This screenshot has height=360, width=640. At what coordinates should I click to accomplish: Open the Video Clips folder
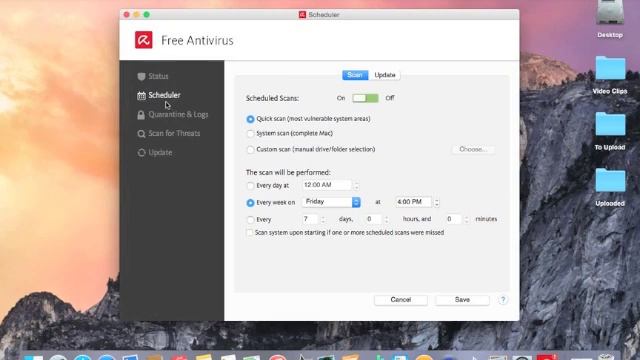pyautogui.click(x=610, y=68)
